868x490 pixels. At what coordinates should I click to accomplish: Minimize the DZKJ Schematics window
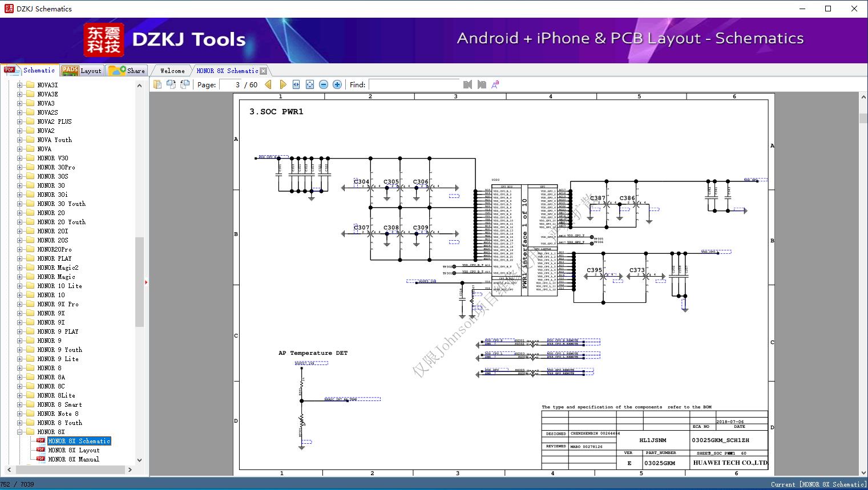pos(802,9)
